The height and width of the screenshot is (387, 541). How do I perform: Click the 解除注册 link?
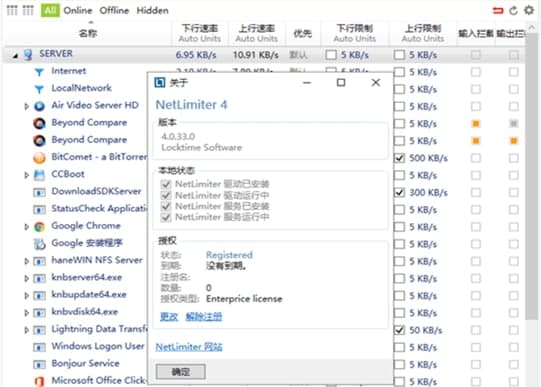[x=204, y=316]
